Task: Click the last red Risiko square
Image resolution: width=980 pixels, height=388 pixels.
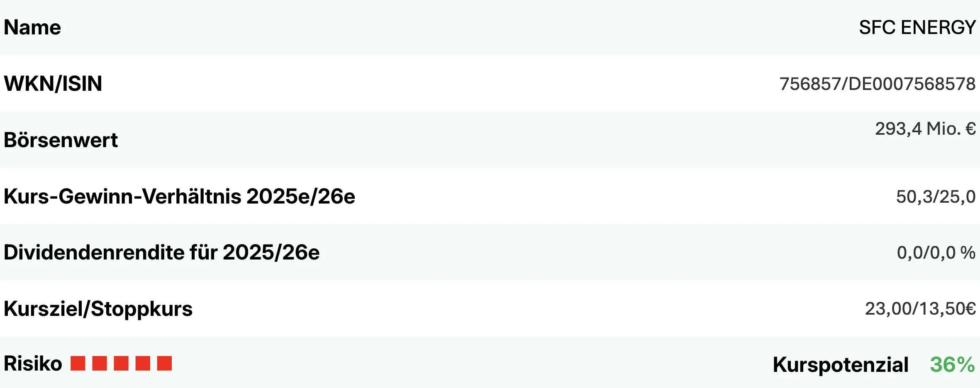Action: pos(164,363)
